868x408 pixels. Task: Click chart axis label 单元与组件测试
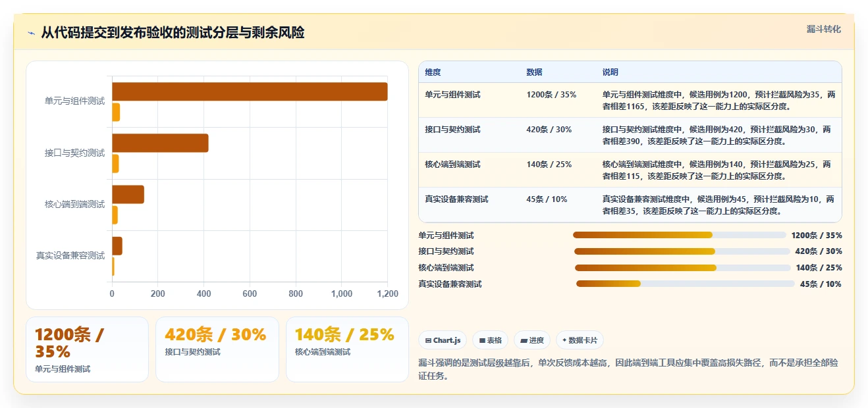74,101
